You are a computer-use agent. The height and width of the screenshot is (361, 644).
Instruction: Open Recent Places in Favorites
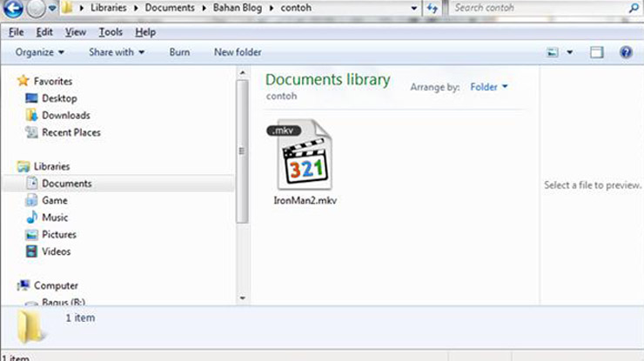tap(71, 132)
